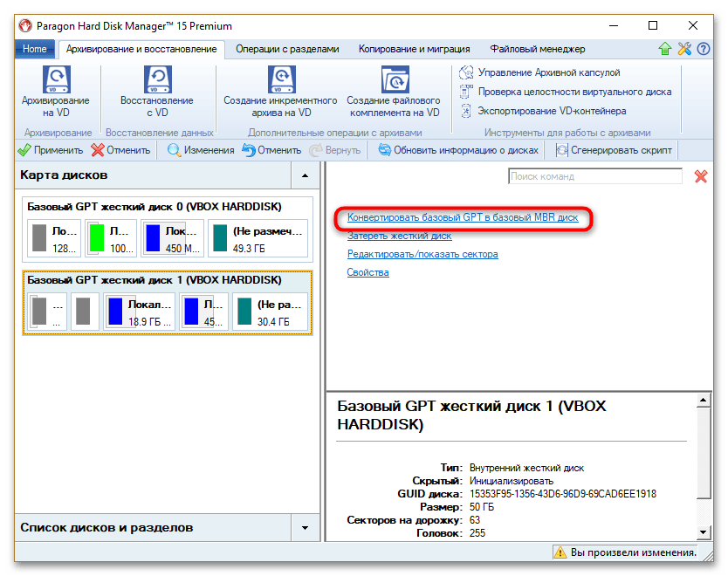Click Вы произвели изменения status text
The image size is (728, 576).
tap(634, 552)
